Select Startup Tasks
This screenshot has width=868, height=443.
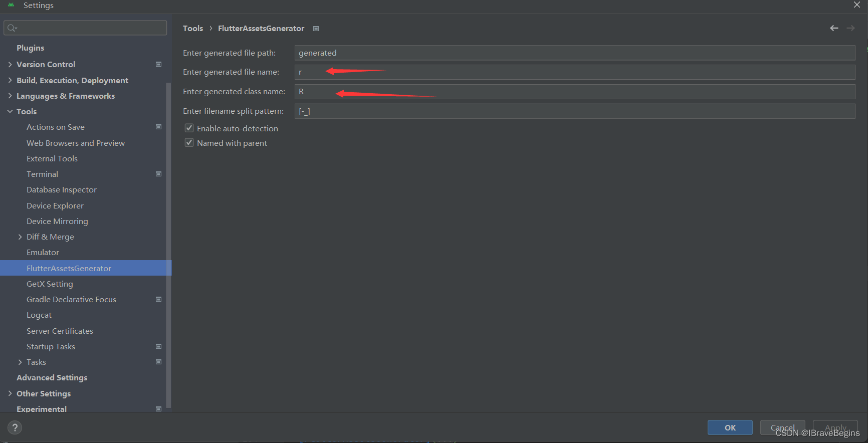click(x=51, y=346)
